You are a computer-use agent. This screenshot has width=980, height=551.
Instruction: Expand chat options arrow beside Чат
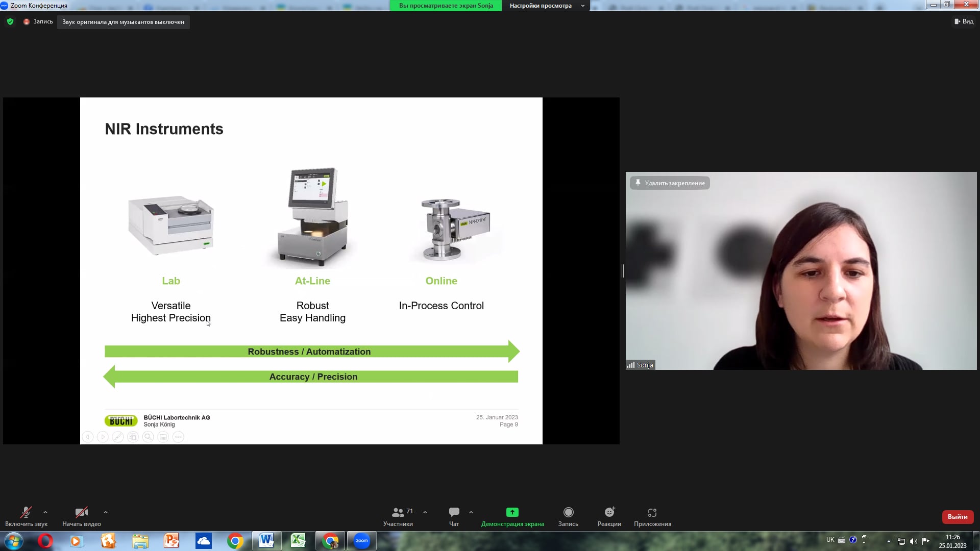tap(471, 512)
